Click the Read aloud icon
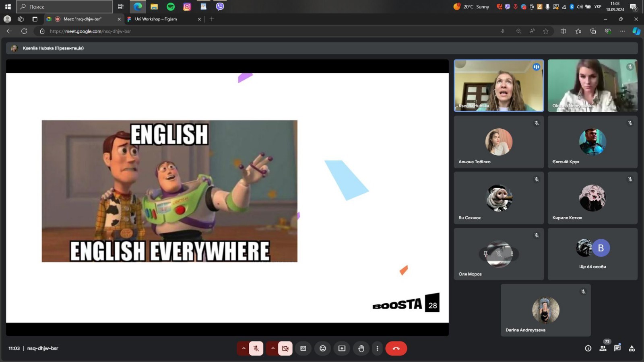The width and height of the screenshot is (644, 362). pos(532,31)
